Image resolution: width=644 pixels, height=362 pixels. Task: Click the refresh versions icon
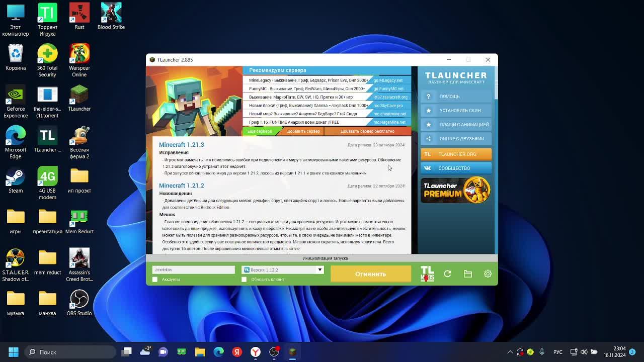click(x=447, y=274)
